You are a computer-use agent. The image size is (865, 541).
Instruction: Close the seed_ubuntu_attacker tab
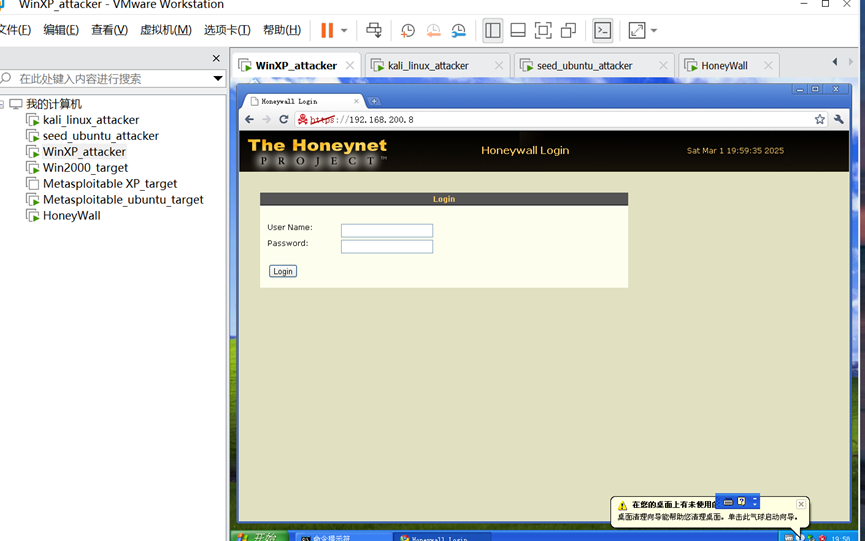(663, 65)
